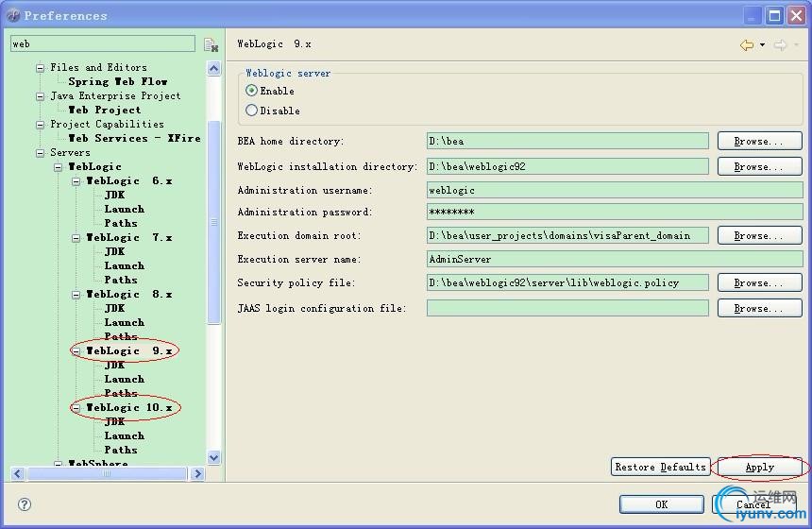The image size is (812, 529).
Task: Click Restore Defaults button
Action: [x=660, y=467]
